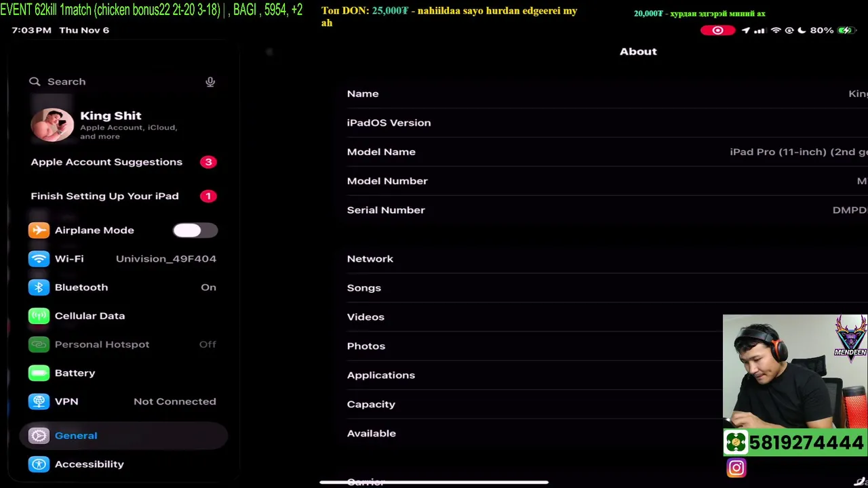Tap the General gear icon
The image size is (868, 488).
(x=39, y=436)
